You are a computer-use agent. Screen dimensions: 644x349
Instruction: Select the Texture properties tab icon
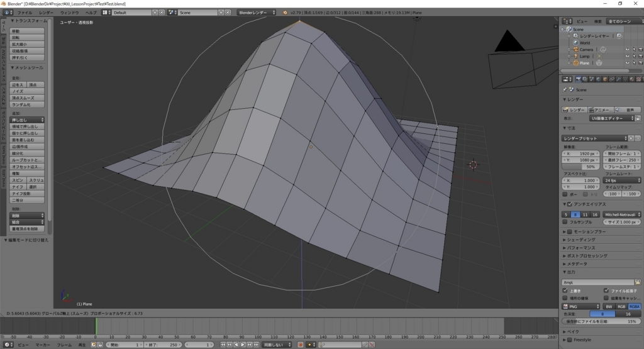click(639, 79)
